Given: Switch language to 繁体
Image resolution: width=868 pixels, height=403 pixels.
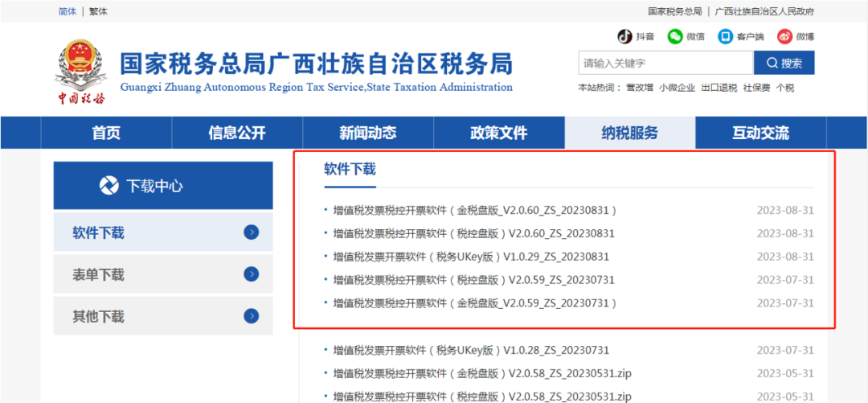Looking at the screenshot, I should [x=98, y=11].
